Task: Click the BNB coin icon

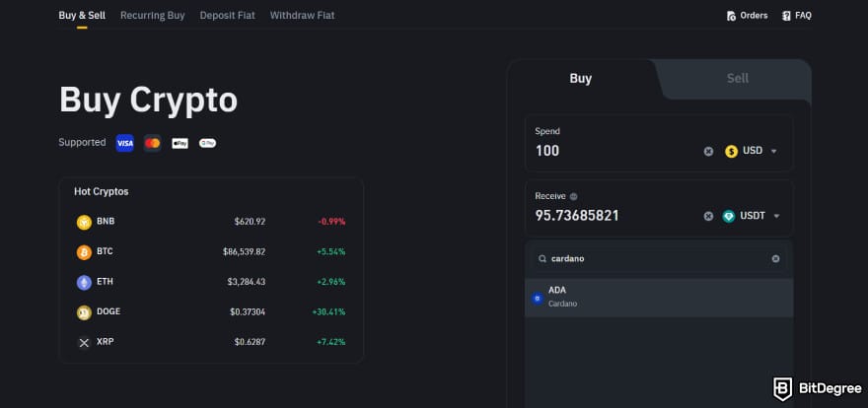Action: pos(84,223)
